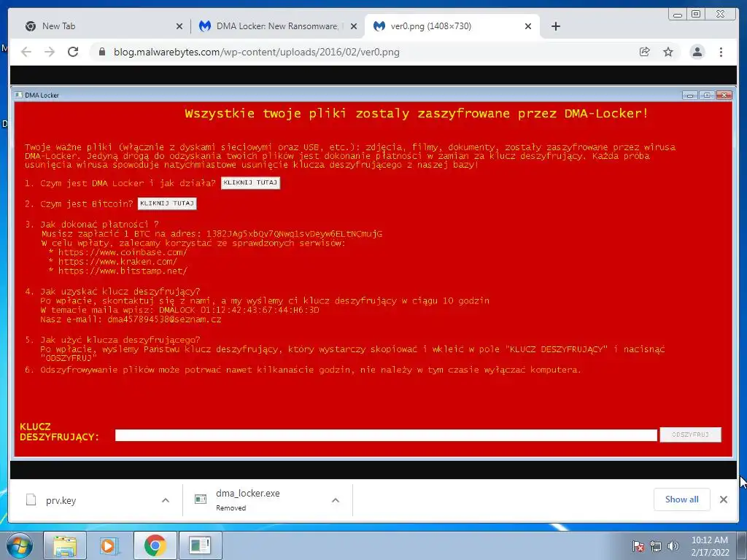Close the DMA Locker article tab
Screen dimensions: 747x560
(x=354, y=27)
